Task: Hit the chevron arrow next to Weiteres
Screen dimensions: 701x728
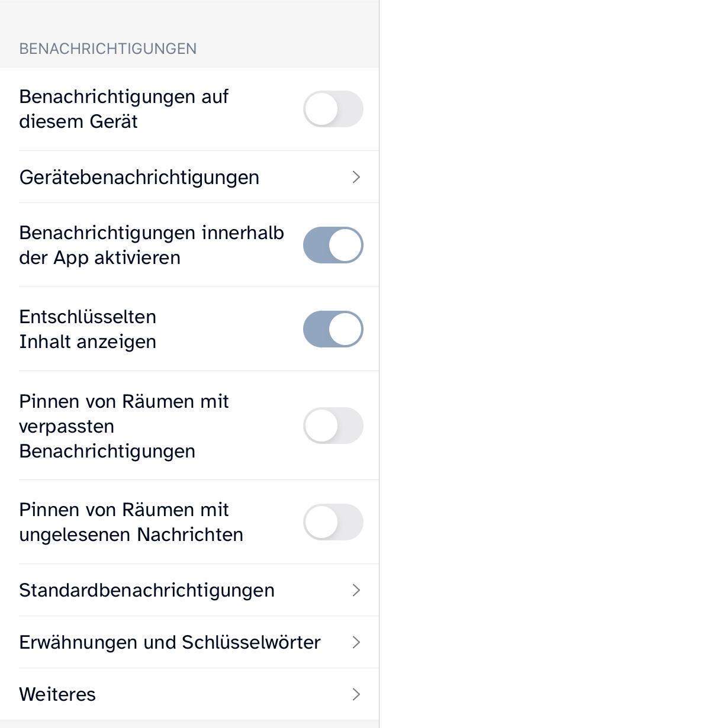Action: pos(356,694)
